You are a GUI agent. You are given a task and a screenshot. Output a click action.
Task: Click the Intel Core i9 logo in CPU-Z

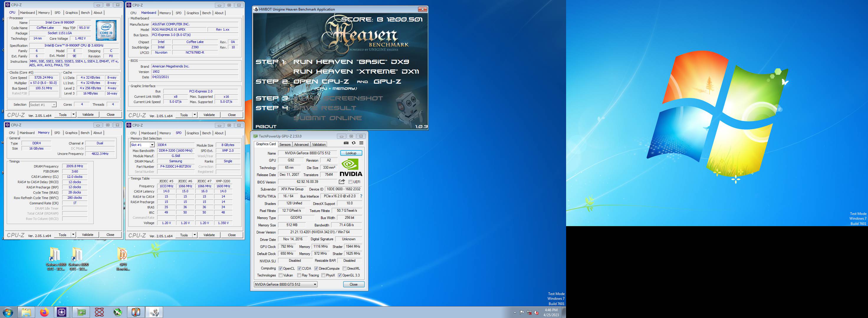(x=106, y=31)
